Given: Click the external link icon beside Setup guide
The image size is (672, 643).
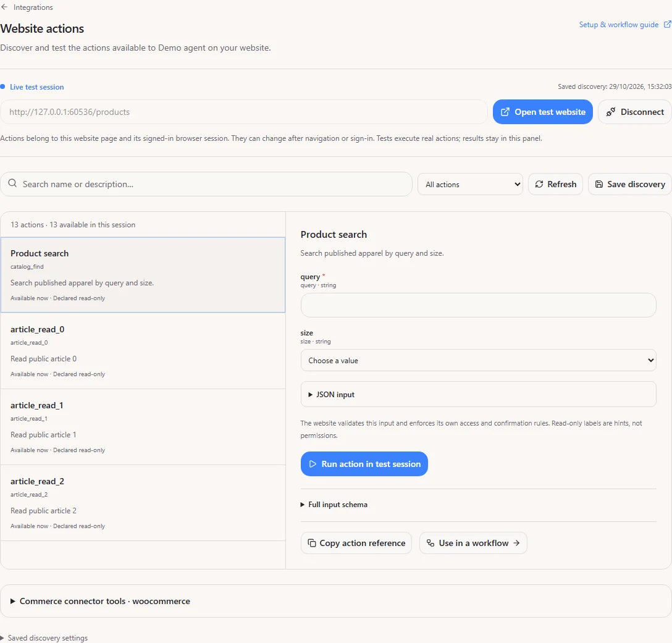Looking at the screenshot, I should coord(667,25).
